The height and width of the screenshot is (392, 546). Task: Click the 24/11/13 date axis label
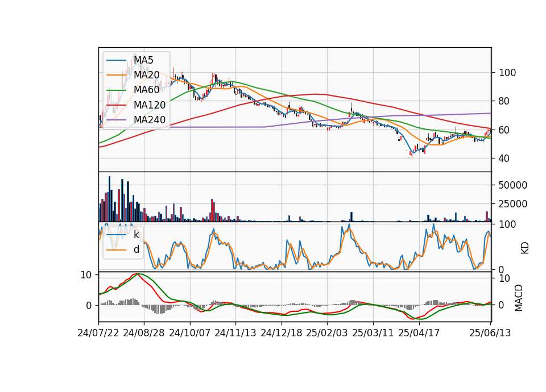pyautogui.click(x=235, y=333)
